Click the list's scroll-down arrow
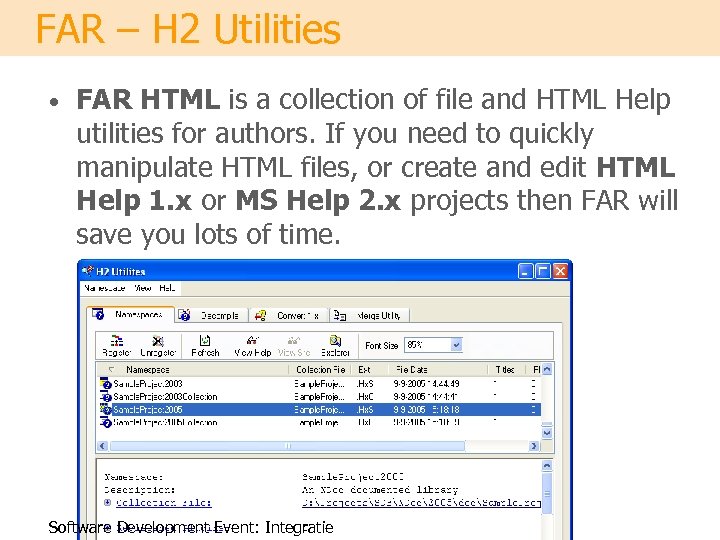Viewport: 720px width, 540px height. (x=547, y=433)
